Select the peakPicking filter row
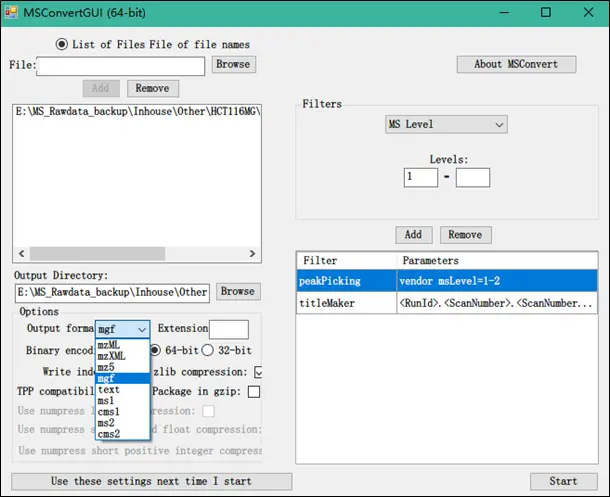 click(447, 281)
